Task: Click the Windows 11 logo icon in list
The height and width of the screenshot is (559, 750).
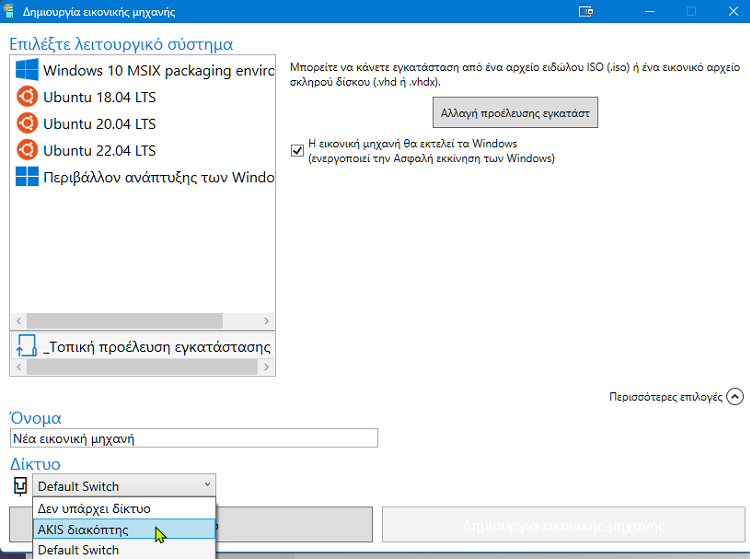Action: pos(27,176)
